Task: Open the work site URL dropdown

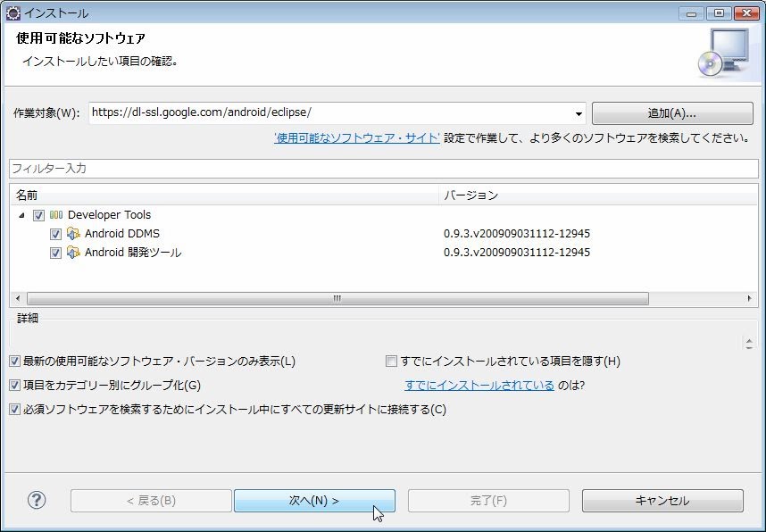Action: (579, 113)
